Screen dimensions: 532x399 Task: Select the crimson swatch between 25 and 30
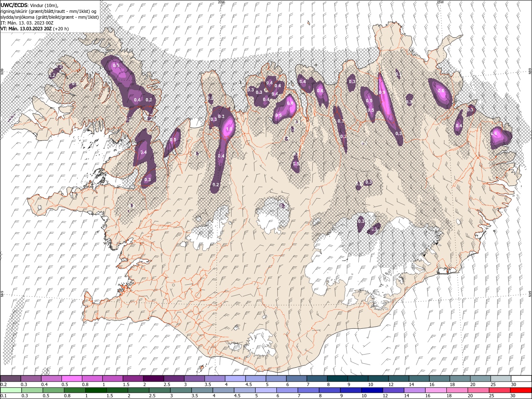499,390
